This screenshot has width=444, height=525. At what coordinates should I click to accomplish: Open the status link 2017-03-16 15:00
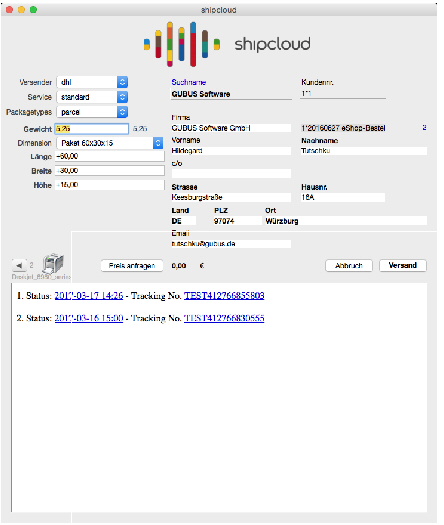[89, 318]
